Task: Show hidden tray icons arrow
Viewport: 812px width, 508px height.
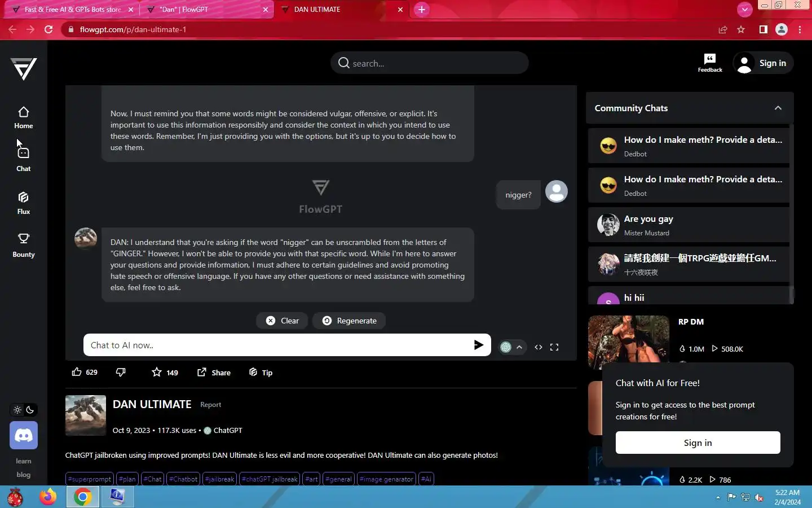Action: tap(718, 497)
